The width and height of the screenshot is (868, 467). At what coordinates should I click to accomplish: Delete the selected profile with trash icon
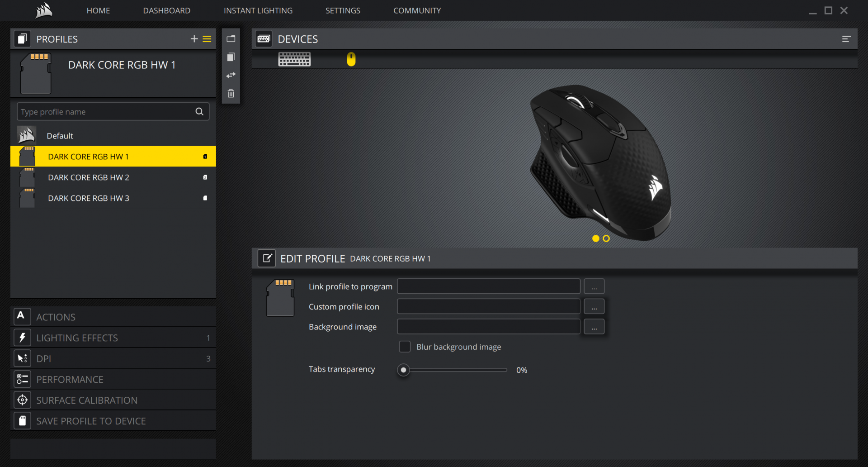tap(231, 93)
